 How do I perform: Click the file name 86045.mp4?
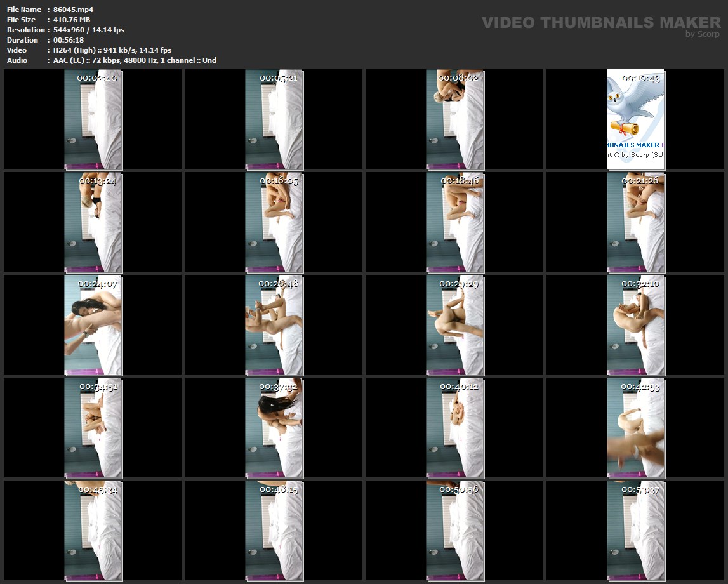(x=74, y=10)
